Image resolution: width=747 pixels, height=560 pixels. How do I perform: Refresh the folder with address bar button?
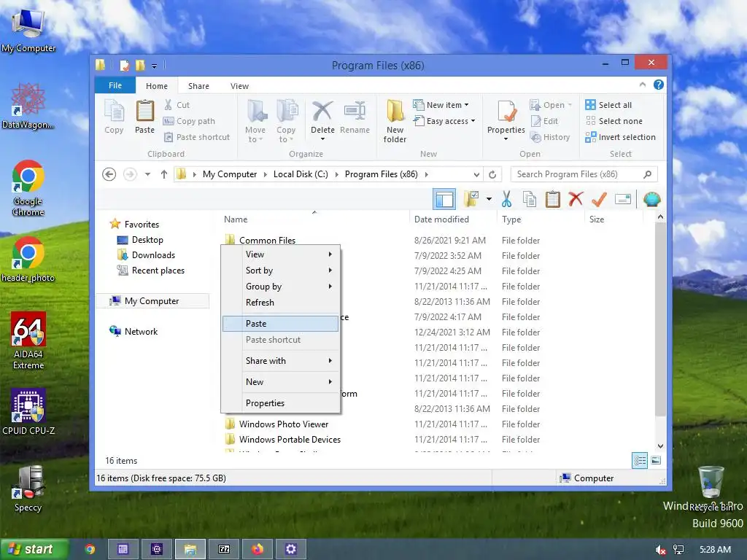tap(492, 174)
